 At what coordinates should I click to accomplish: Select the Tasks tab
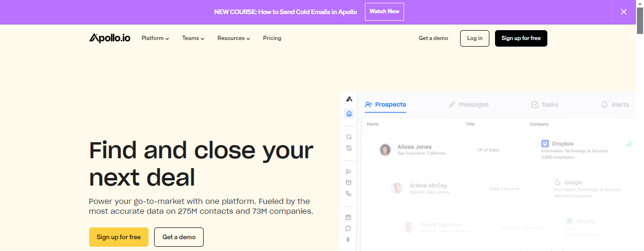(x=545, y=105)
